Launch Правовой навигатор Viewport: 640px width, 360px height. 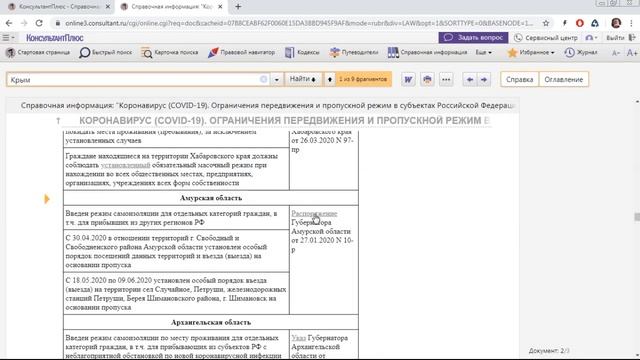(x=241, y=53)
